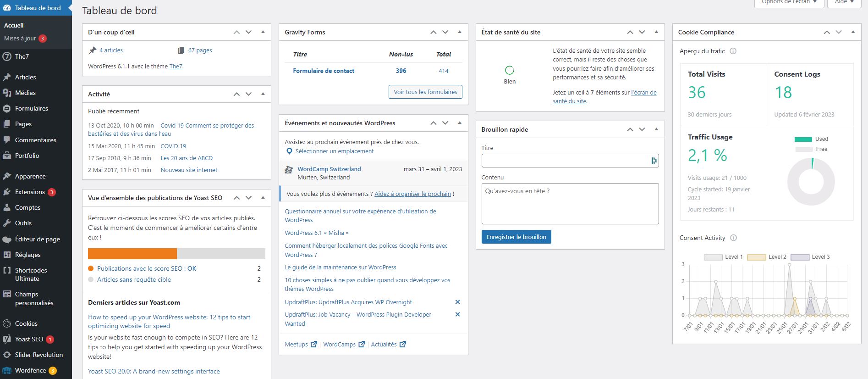Click the Éditeur de page cloud icon
This screenshot has height=379, width=868.
(x=7, y=239)
